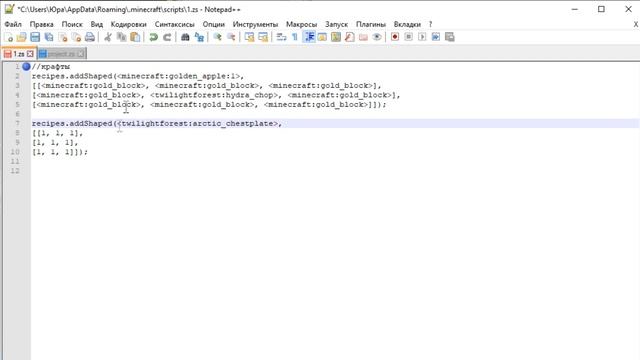
Task: Click the Zoom In toolbar icon
Action: [x=217, y=37]
